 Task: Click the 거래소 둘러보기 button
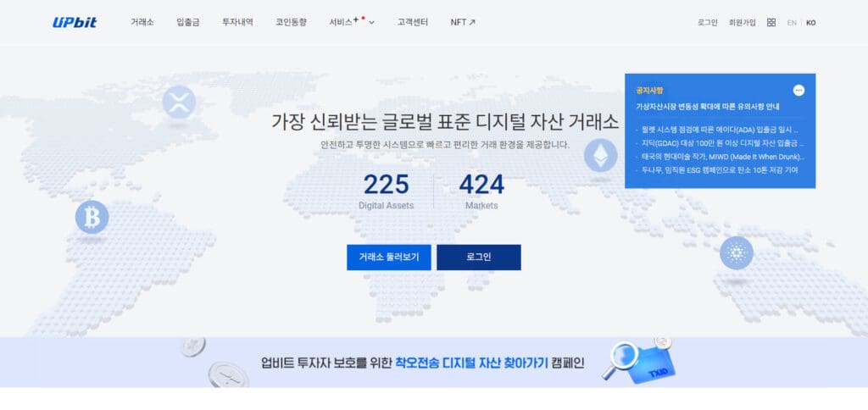click(x=388, y=258)
